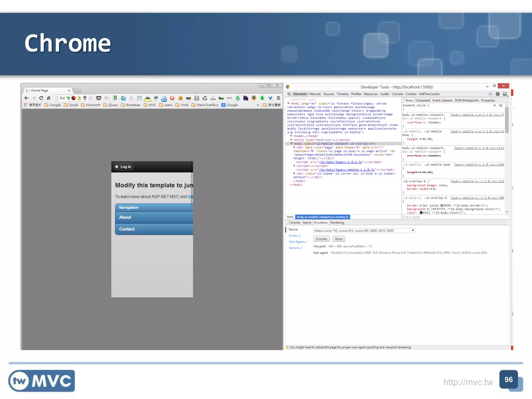Open jquery.mobile-1.2.0.css:1112 source link
The height and width of the screenshot is (399, 532).
click(x=479, y=148)
